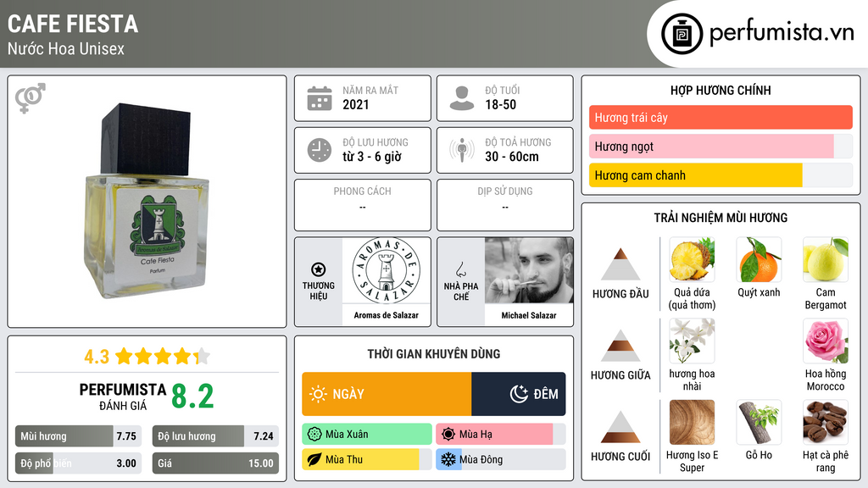Click the Michael Salazar perfumer name
Image resolution: width=868 pixels, height=488 pixels.
tap(529, 315)
